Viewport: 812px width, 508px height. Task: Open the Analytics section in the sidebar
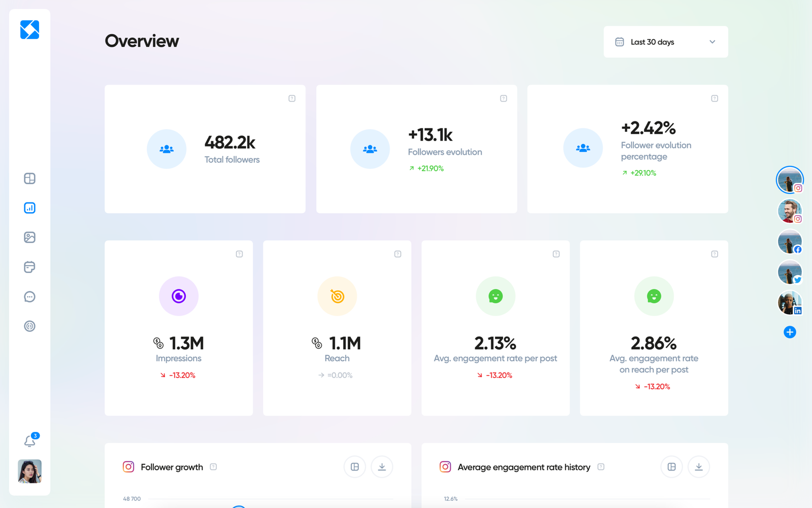(x=29, y=208)
